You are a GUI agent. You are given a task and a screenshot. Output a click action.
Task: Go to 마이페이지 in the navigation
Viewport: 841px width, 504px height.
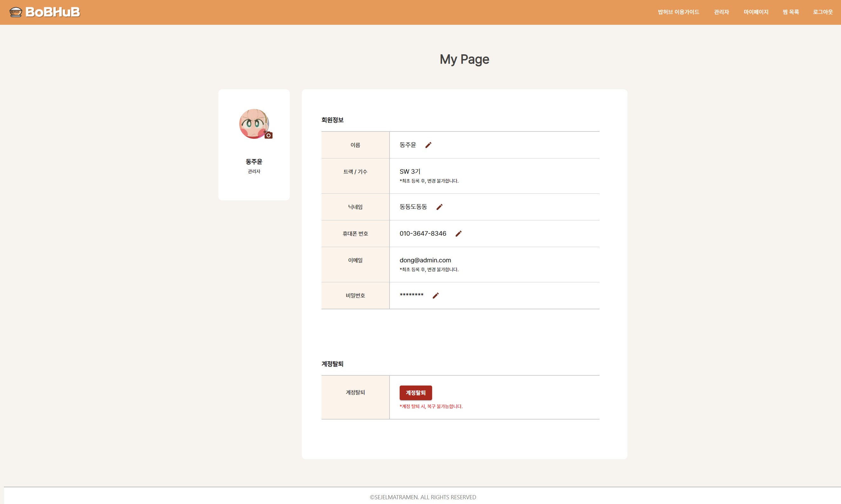pyautogui.click(x=756, y=12)
